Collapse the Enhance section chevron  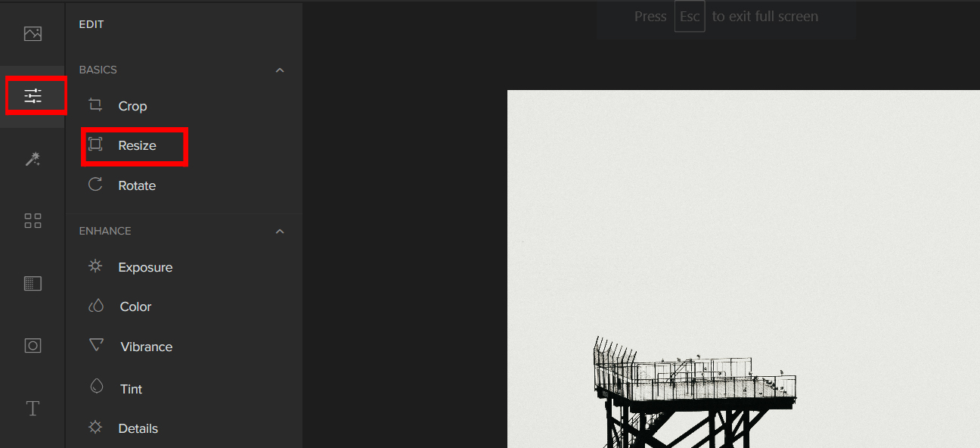tap(280, 231)
